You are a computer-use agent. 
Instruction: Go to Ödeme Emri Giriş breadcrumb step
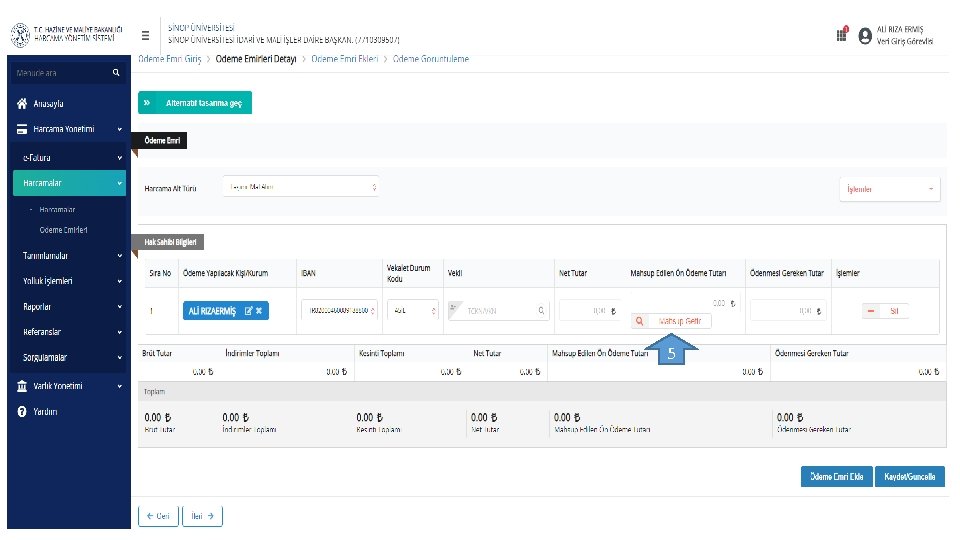[x=170, y=59]
